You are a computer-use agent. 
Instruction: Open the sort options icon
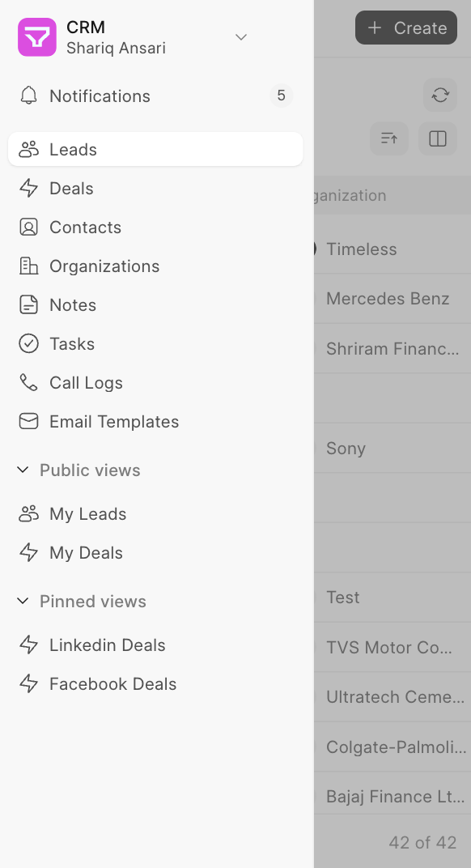[388, 138]
